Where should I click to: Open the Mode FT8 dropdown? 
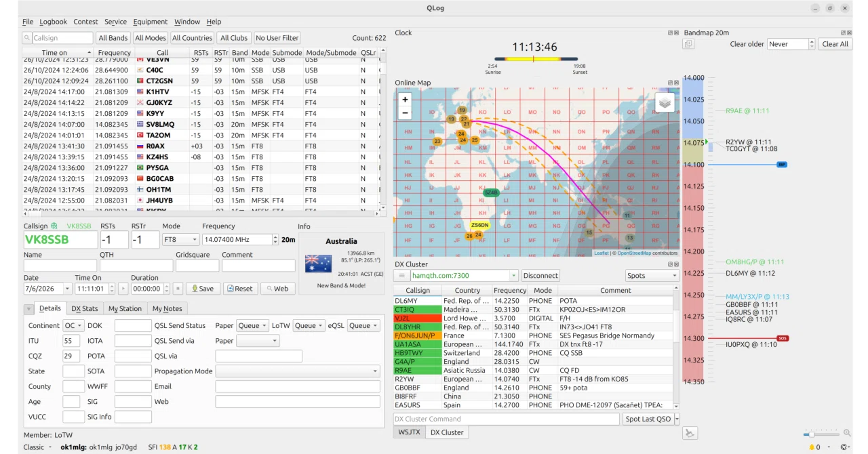(181, 240)
